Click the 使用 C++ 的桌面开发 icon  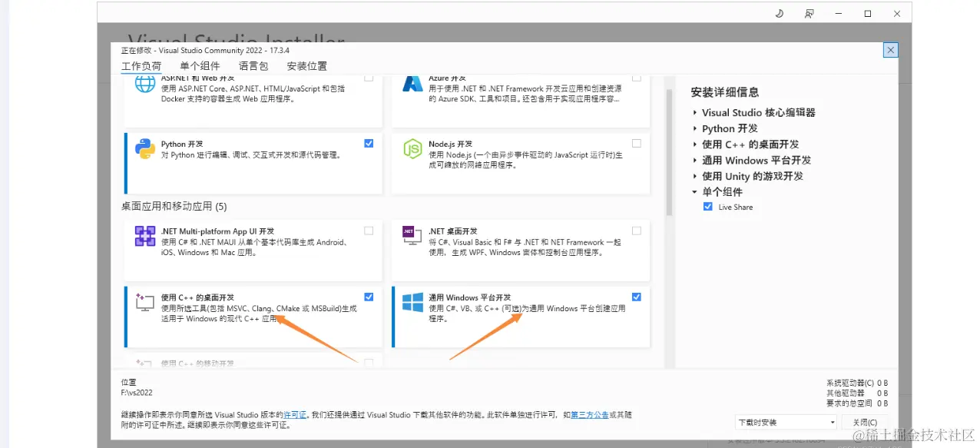[x=145, y=301]
